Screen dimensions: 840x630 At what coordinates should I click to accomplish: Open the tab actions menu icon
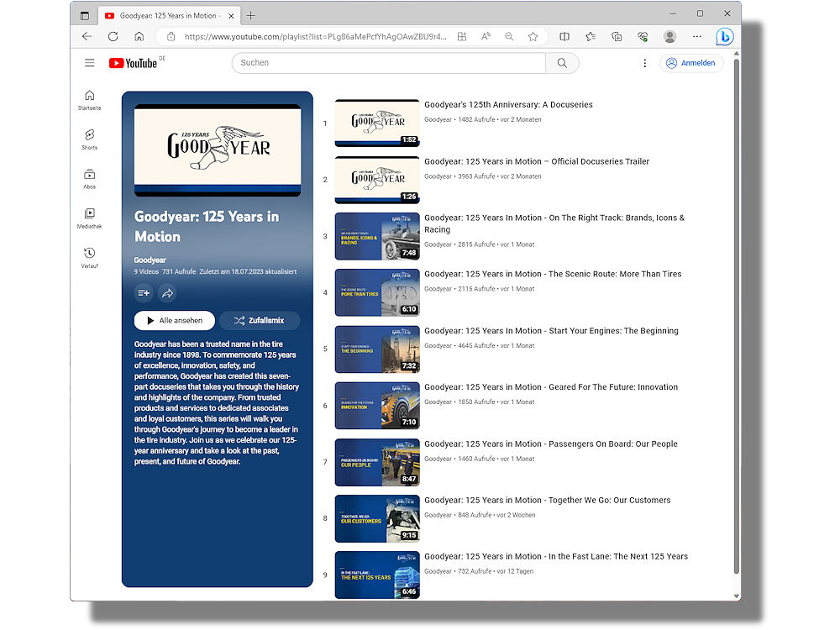(x=85, y=15)
